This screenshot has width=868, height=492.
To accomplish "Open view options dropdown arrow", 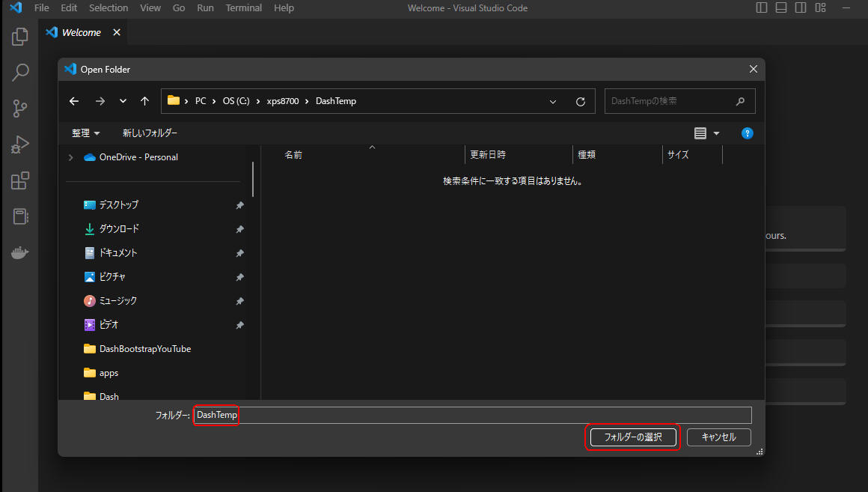I will point(716,133).
